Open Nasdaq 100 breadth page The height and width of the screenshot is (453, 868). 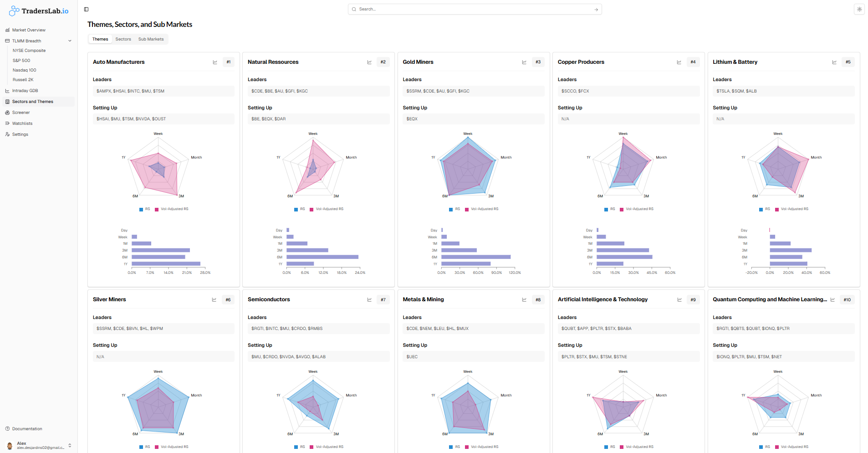[x=25, y=70]
